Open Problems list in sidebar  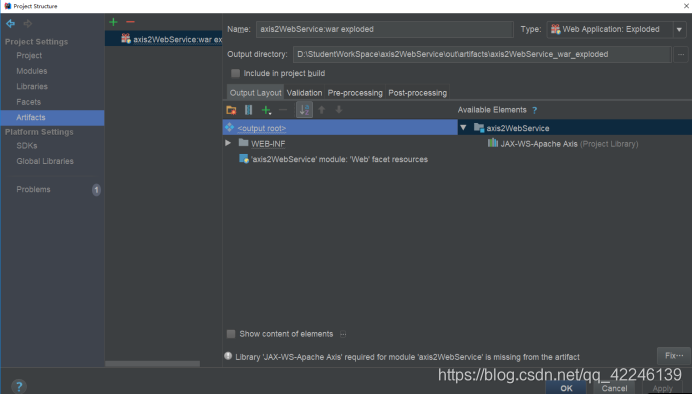click(x=34, y=189)
